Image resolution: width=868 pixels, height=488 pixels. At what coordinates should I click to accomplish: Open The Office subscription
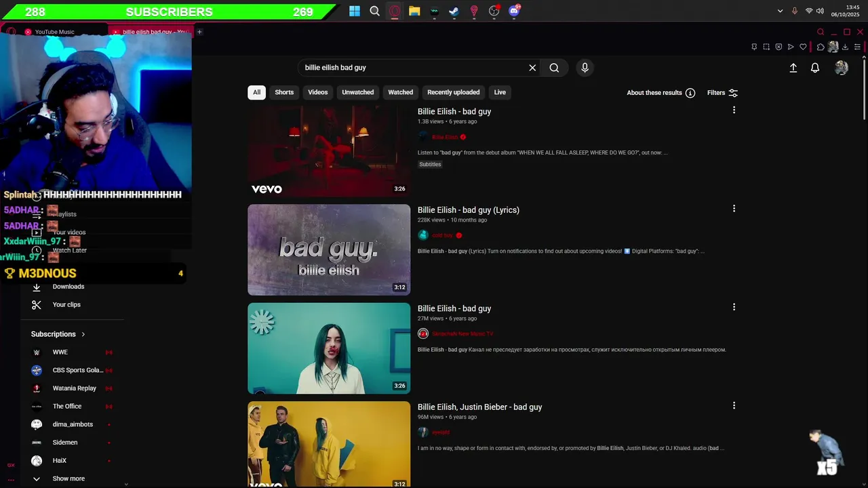[x=66, y=407]
